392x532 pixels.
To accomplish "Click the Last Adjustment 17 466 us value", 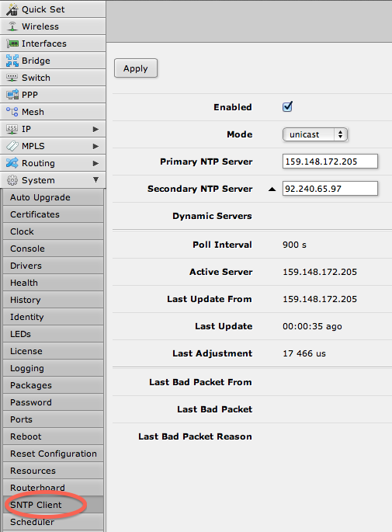I will pyautogui.click(x=304, y=353).
